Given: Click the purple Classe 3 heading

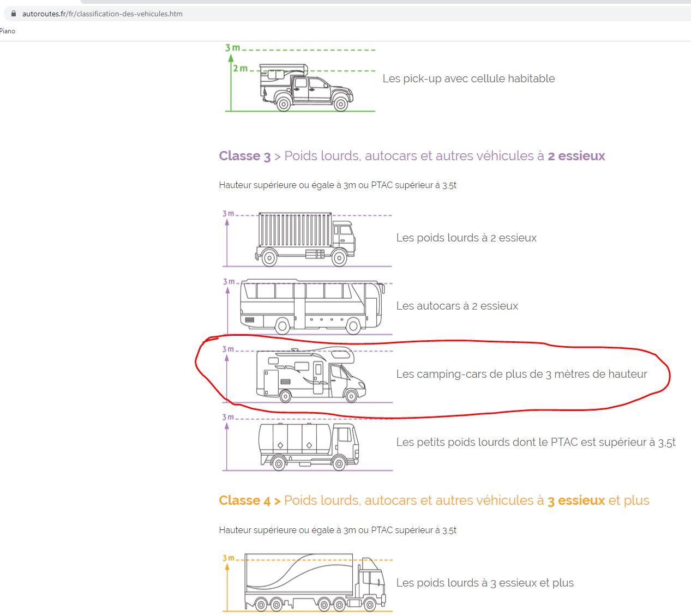Looking at the screenshot, I should (x=412, y=156).
